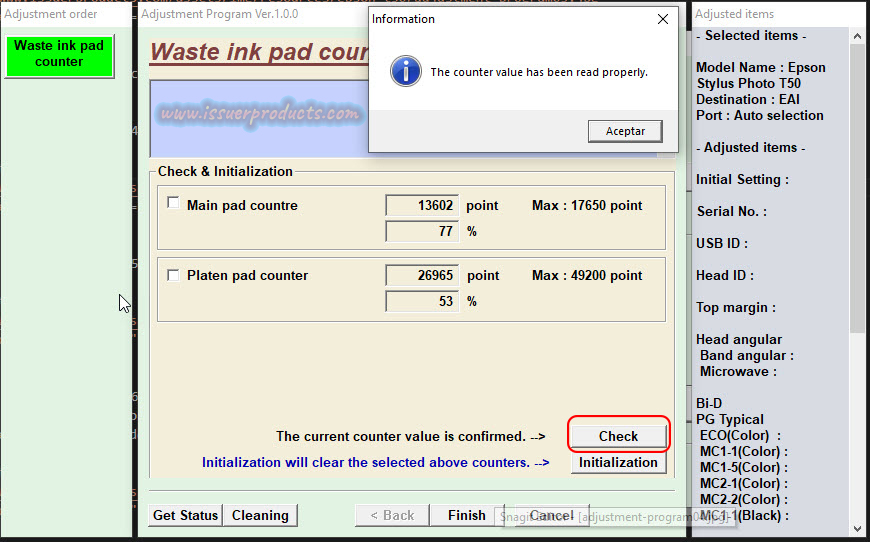Tick the Platen pad counter checkbox
Screen dimensions: 870x542
pyautogui.click(x=173, y=275)
